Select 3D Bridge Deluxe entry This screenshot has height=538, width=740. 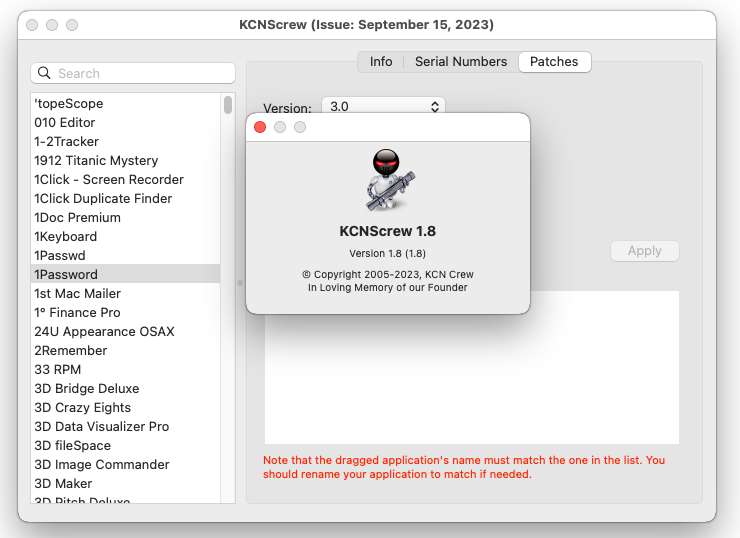(x=126, y=388)
